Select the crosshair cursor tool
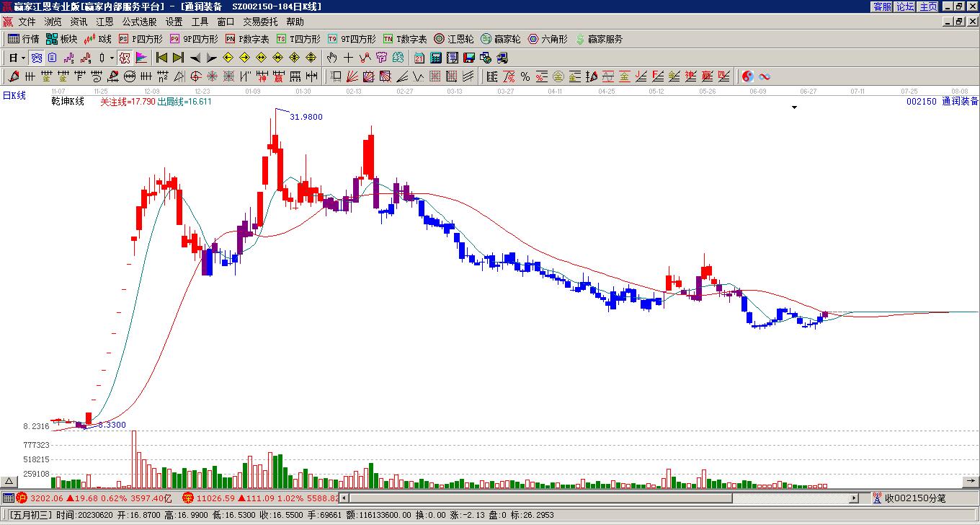 point(348,58)
